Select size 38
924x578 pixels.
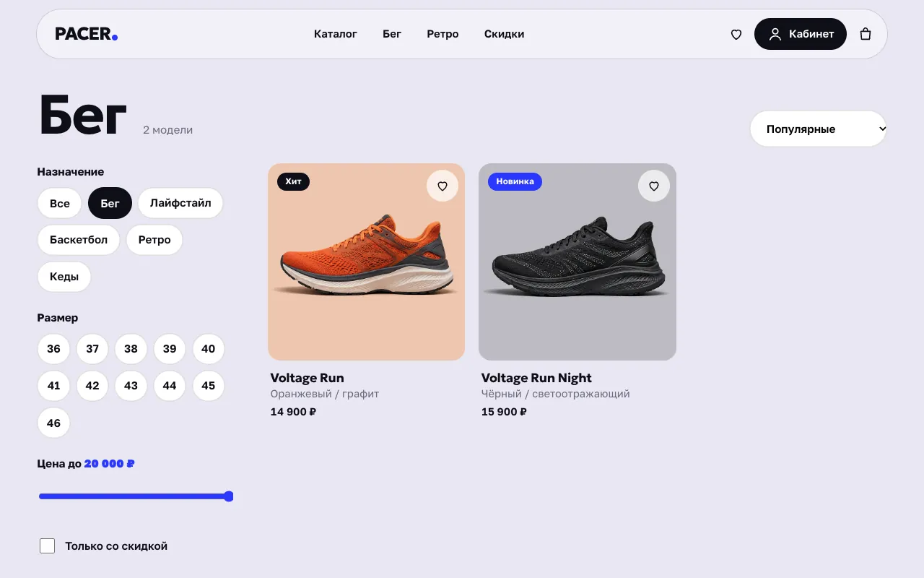click(131, 349)
